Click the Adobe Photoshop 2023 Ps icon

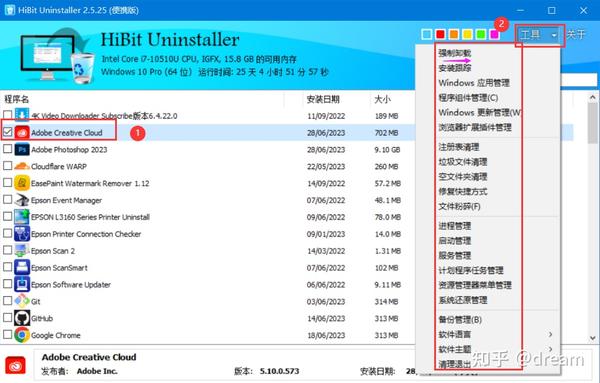point(22,149)
